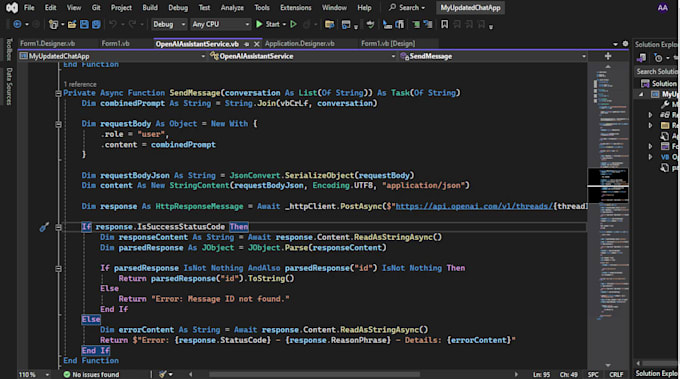Open the Build menu

click(150, 7)
